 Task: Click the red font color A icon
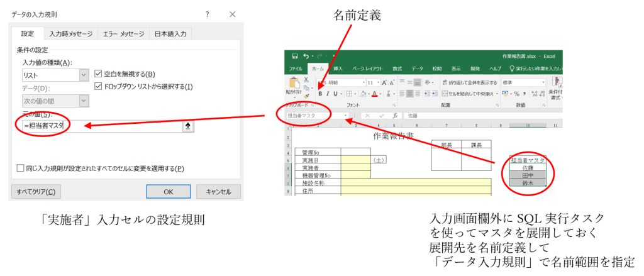(375, 94)
